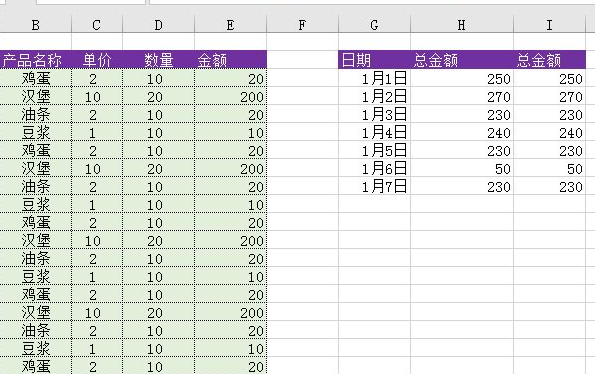The width and height of the screenshot is (595, 374).
Task: Click the 产品名称 header cell
Action: [x=36, y=60]
